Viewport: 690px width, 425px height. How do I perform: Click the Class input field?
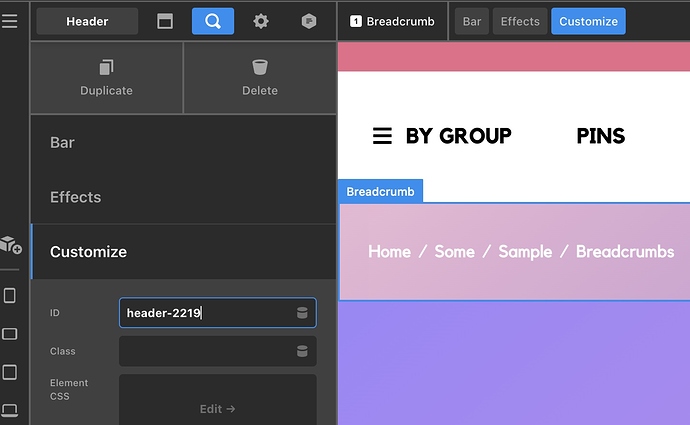point(205,351)
